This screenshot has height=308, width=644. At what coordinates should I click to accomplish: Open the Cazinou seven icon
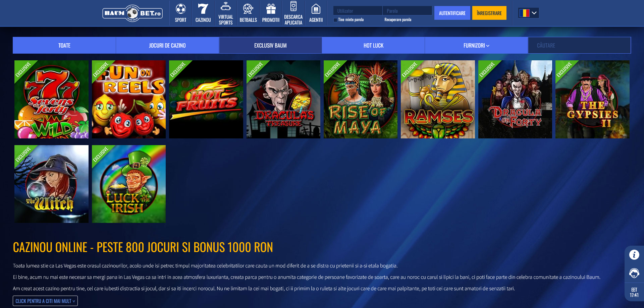coord(203,9)
